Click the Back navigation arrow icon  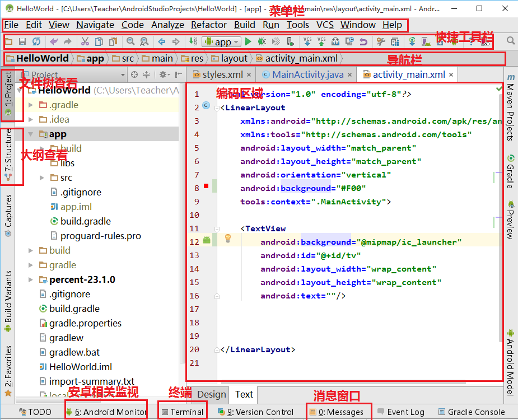pos(161,41)
